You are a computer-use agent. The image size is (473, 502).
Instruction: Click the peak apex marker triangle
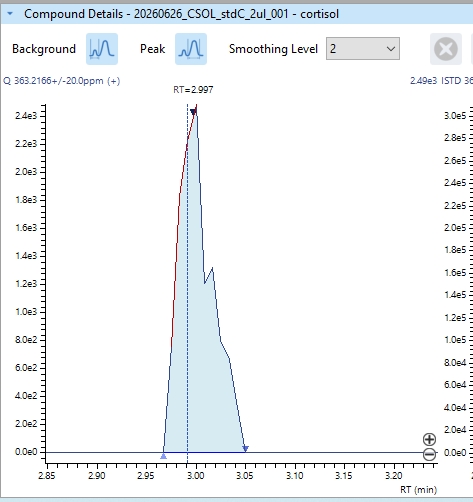point(193,112)
